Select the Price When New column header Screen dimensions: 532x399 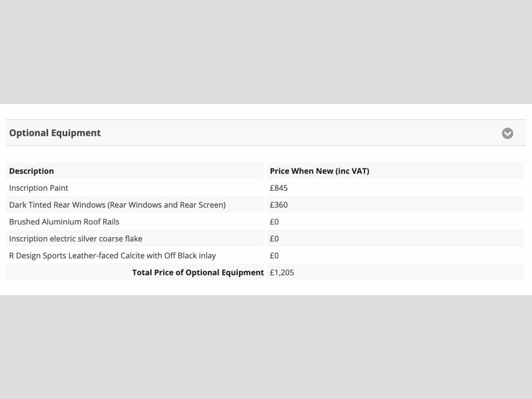pos(320,171)
